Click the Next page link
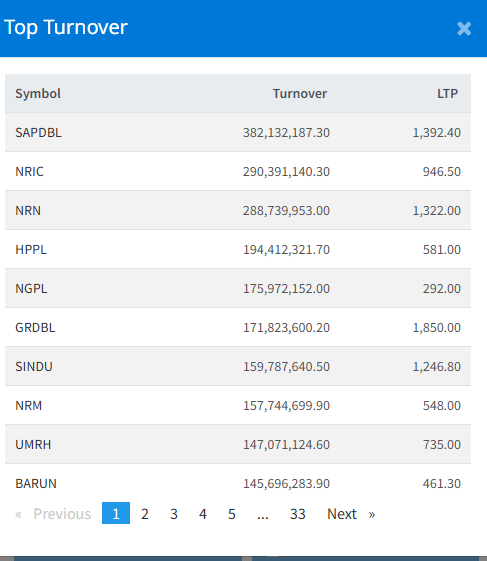The height and width of the screenshot is (561, 487). (351, 514)
